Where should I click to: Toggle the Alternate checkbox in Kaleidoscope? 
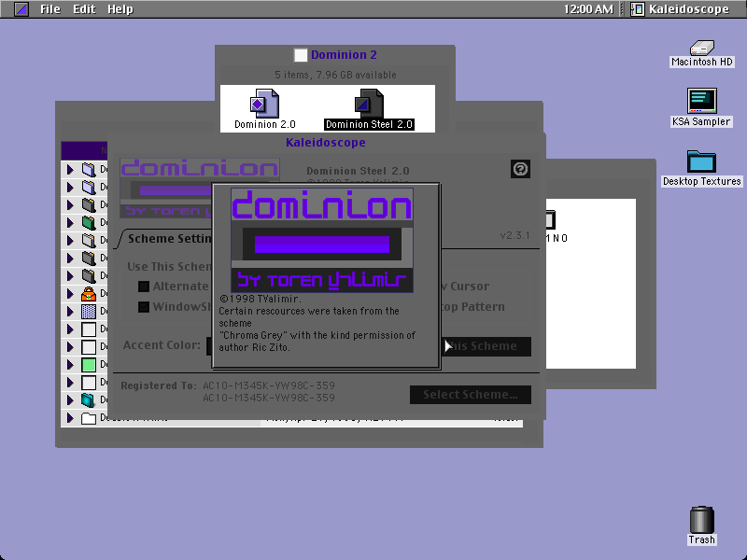coord(144,287)
